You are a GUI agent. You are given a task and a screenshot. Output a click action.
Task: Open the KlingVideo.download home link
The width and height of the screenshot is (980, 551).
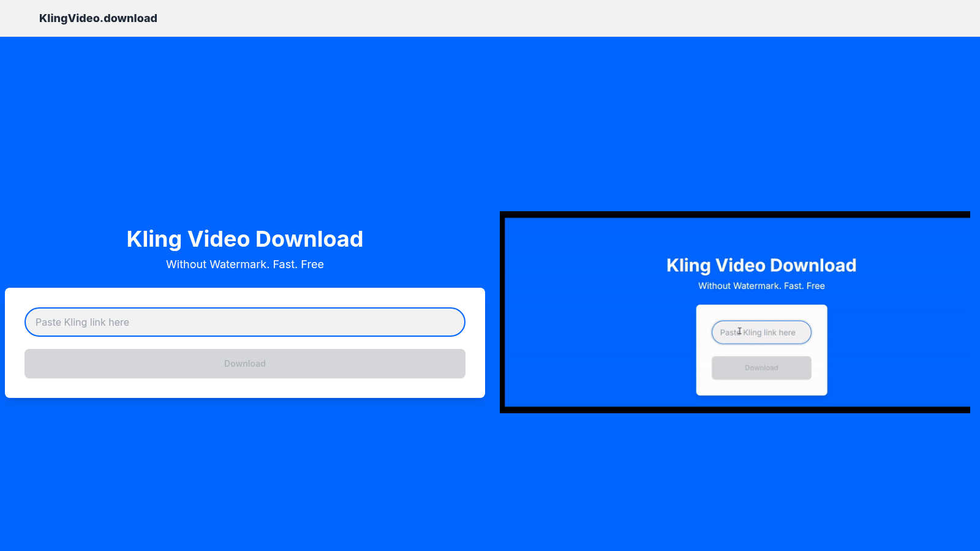click(98, 18)
